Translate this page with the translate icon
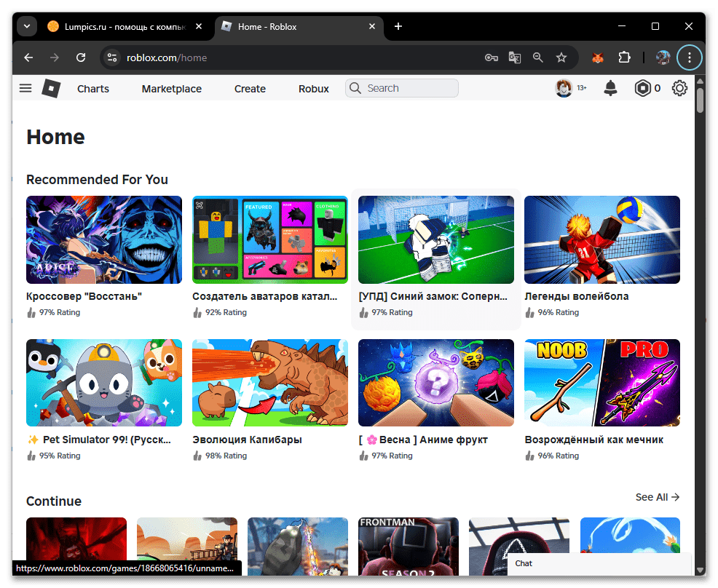718x588 pixels. click(x=515, y=57)
